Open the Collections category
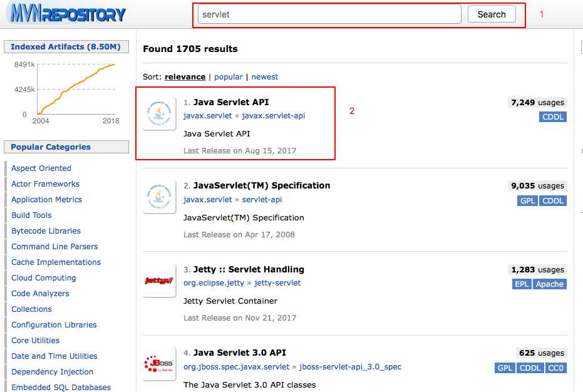Screen dimensions: 583x392 point(31,309)
